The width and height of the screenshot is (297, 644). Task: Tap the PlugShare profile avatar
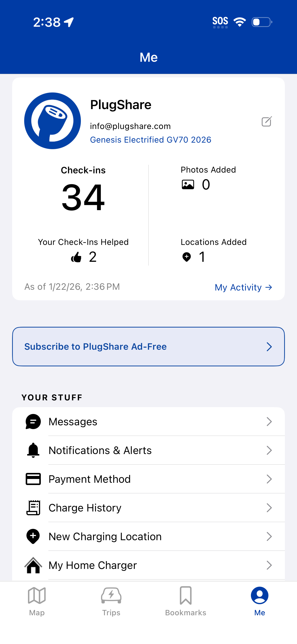click(52, 121)
